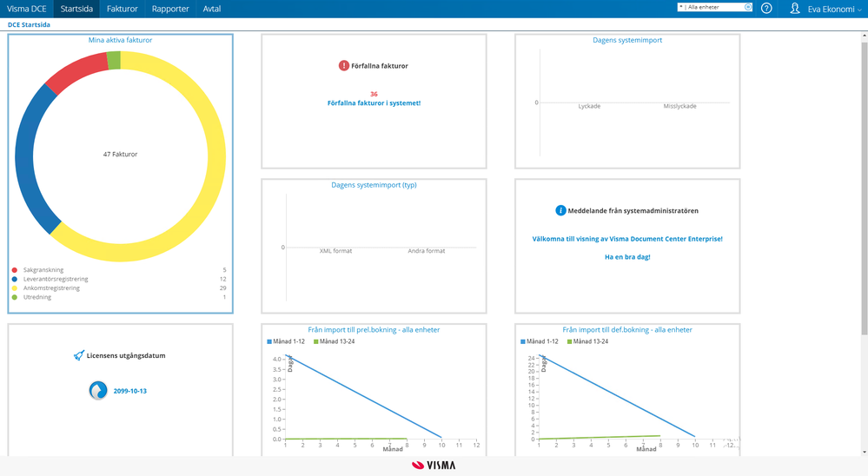Open the help question mark icon

point(766,9)
